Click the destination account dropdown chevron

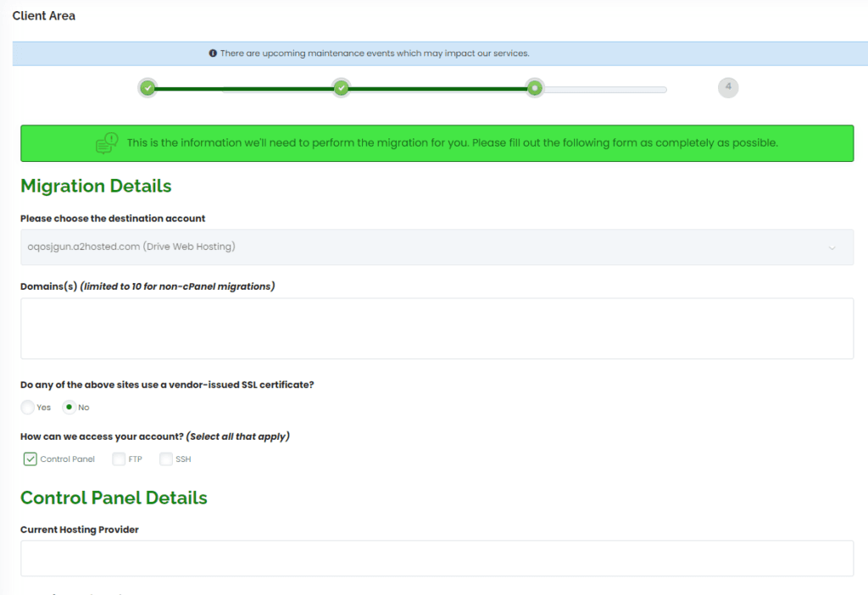(x=832, y=247)
